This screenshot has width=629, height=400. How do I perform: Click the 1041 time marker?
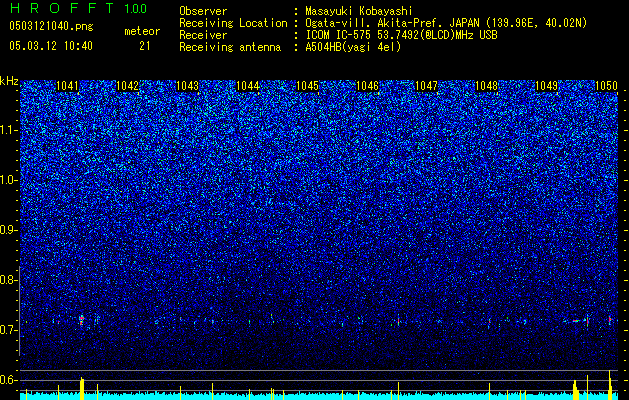(67, 86)
